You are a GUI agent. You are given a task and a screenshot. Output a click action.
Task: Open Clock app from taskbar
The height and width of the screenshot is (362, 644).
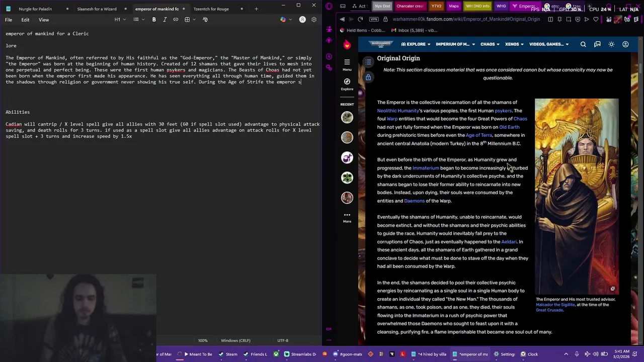pyautogui.click(x=528, y=354)
